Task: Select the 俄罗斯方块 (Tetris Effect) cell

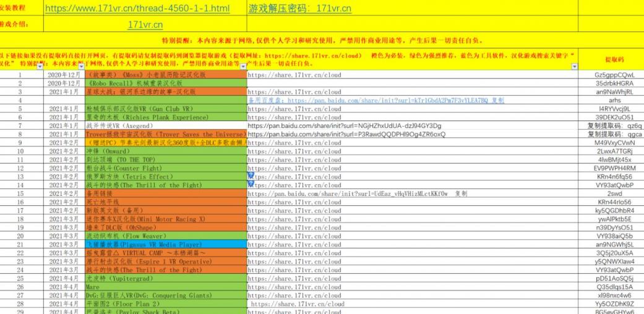Action: [166, 177]
